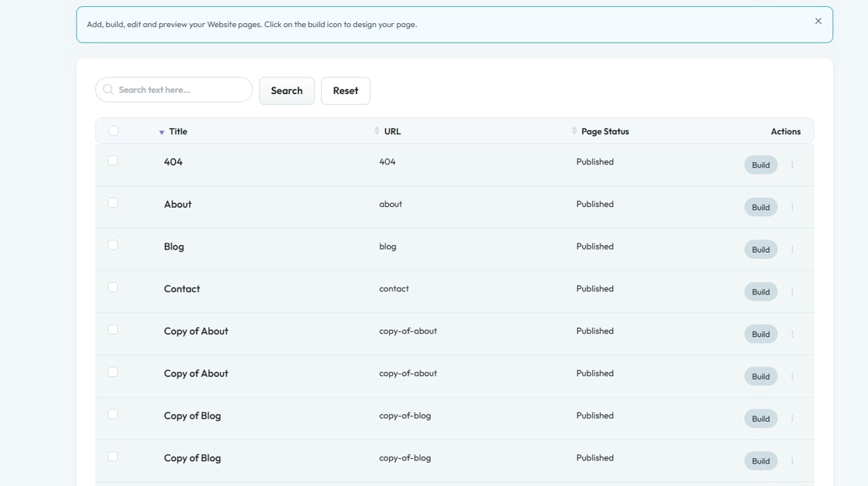Click the Search button
The image size is (868, 486).
coord(287,91)
